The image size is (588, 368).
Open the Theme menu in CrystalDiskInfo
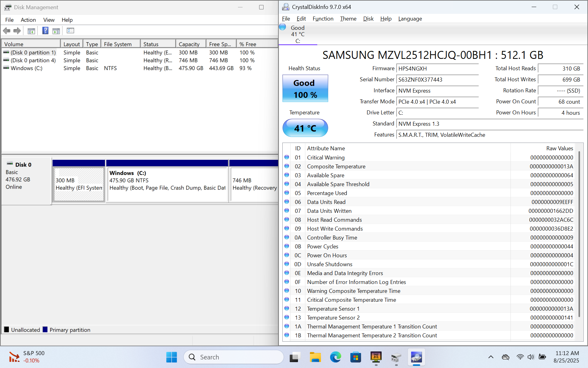pos(348,19)
